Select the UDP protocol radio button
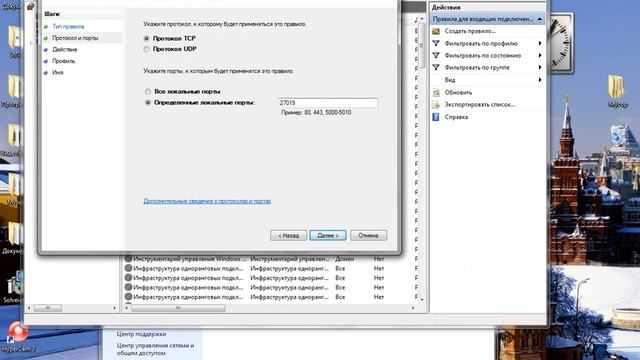This screenshot has width=640, height=360. click(x=147, y=49)
